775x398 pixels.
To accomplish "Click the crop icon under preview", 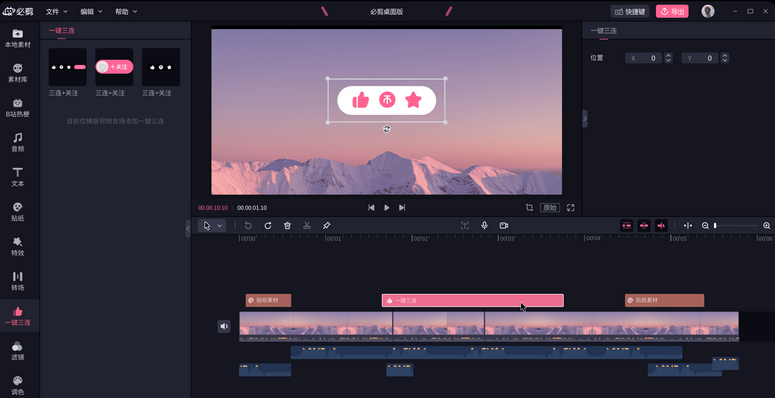I will pos(529,208).
